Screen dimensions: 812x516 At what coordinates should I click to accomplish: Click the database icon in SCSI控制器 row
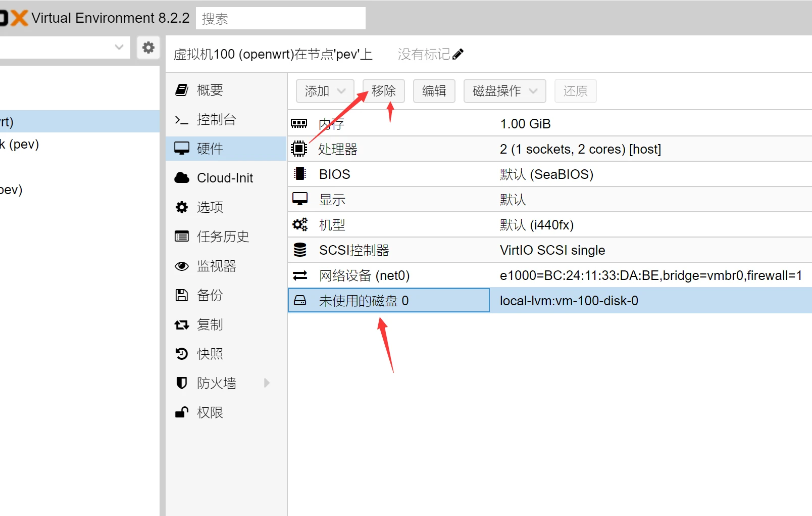tap(300, 250)
